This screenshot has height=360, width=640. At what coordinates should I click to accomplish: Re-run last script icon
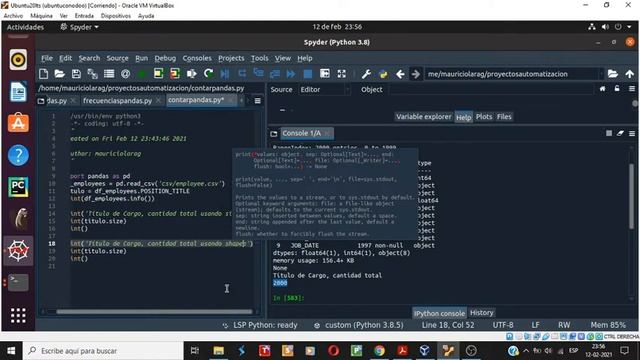209,74
